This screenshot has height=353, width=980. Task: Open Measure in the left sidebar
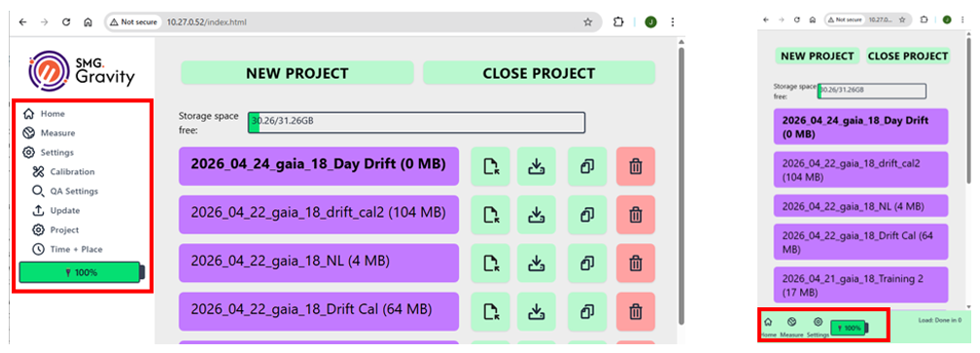point(49,133)
